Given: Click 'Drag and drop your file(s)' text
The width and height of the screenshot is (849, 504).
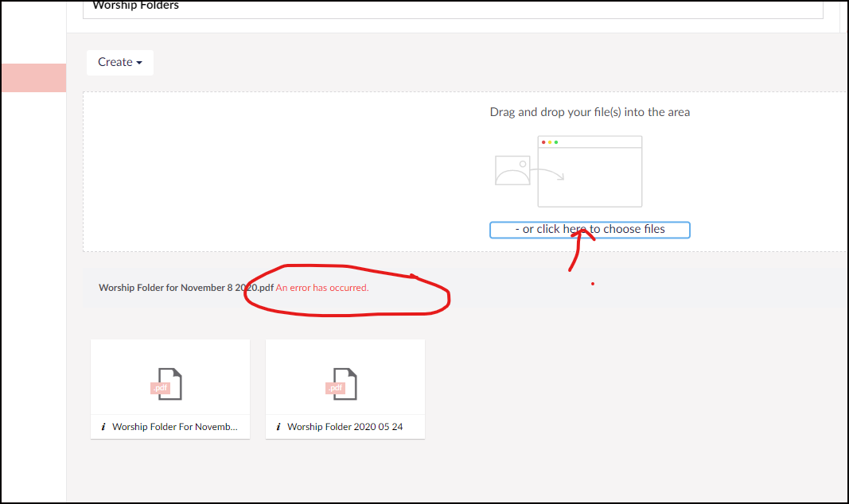Looking at the screenshot, I should click(x=590, y=112).
